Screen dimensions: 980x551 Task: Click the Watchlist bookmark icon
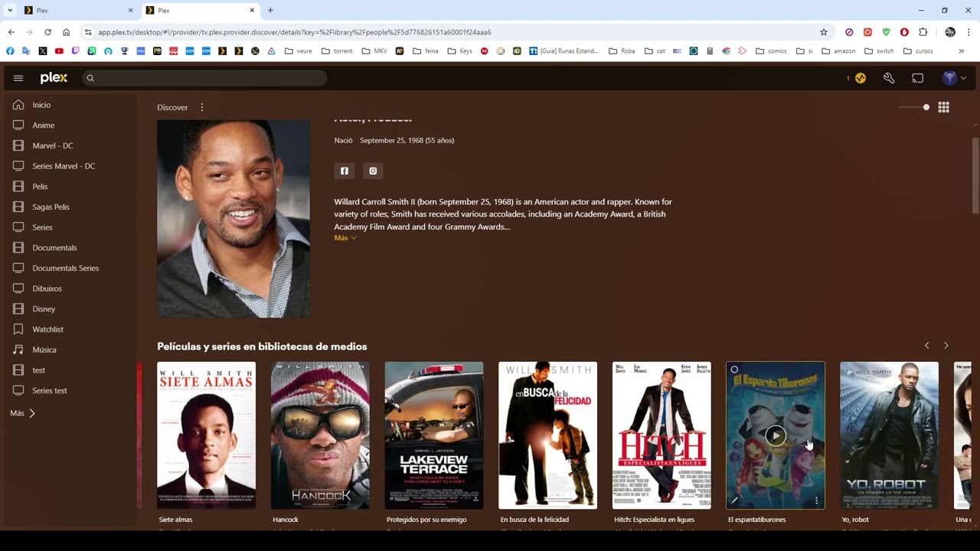[x=18, y=329]
